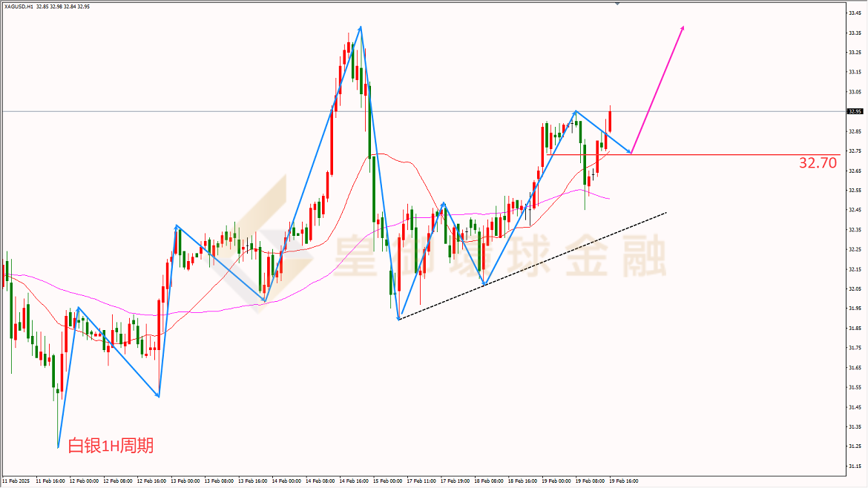
Task: Select the red 32.70 price label
Action: (x=818, y=162)
